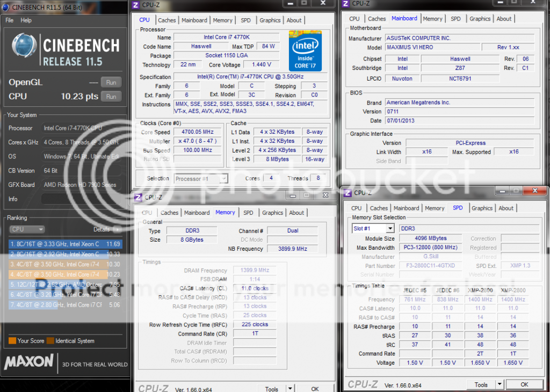Click CPU-Z title icon of SPD window

(348, 193)
